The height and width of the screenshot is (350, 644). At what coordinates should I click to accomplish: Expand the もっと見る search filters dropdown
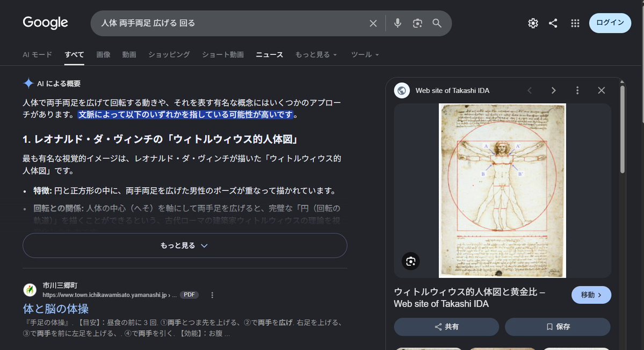(x=316, y=55)
